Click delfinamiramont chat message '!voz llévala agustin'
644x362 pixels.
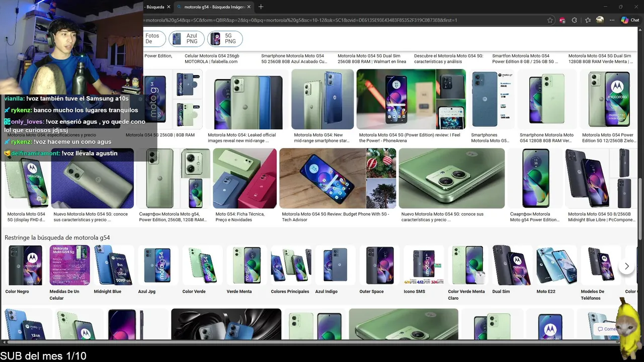pos(60,153)
